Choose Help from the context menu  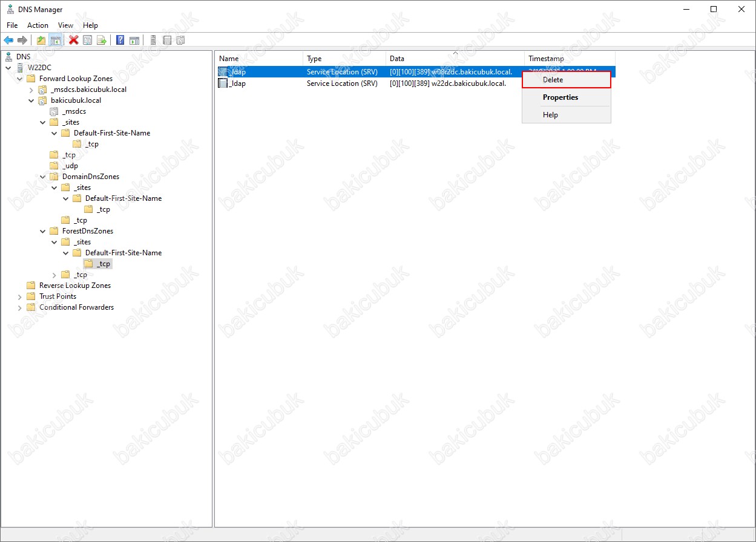567,115
